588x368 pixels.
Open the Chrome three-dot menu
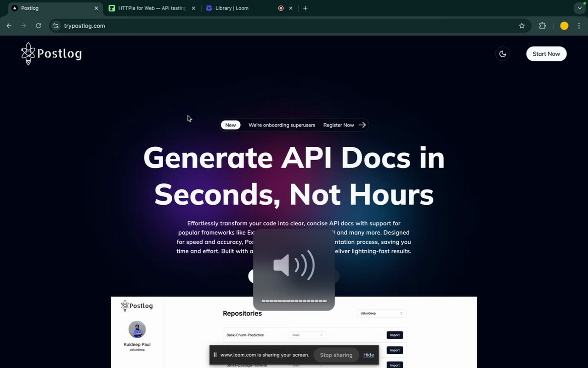click(x=579, y=26)
